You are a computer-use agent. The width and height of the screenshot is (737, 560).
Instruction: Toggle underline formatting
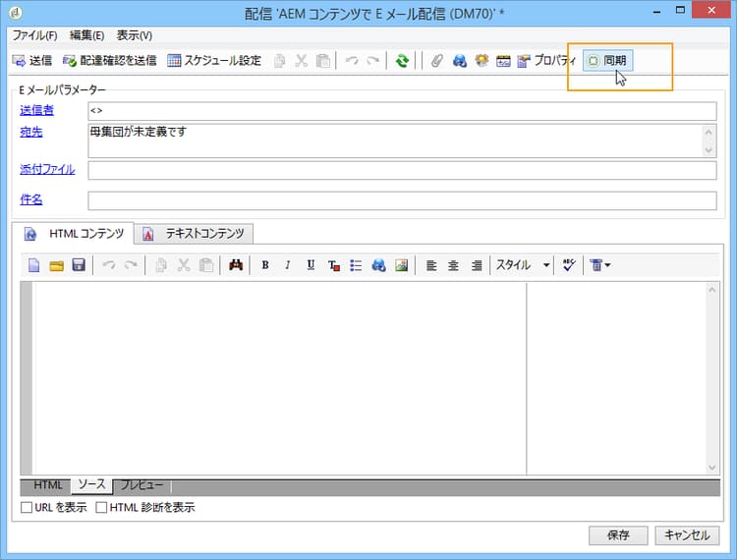click(x=311, y=265)
